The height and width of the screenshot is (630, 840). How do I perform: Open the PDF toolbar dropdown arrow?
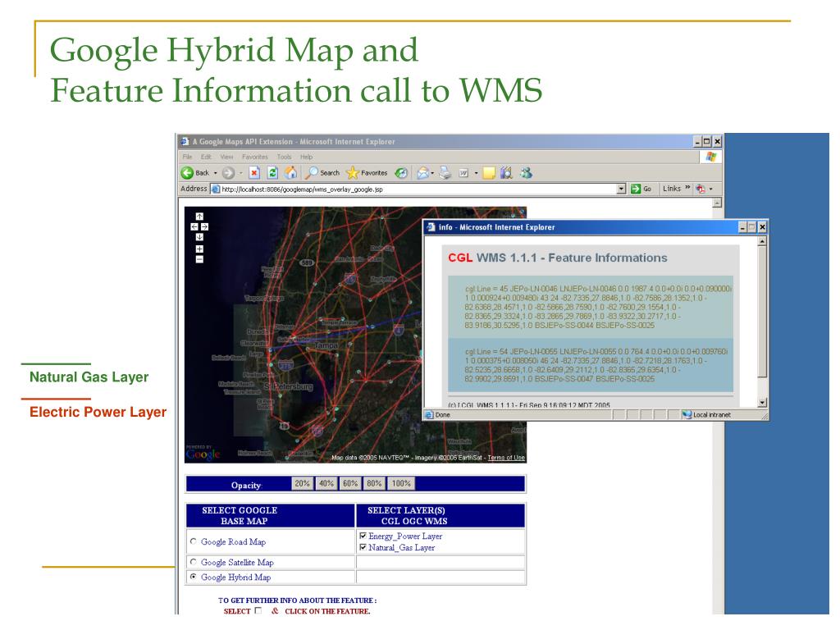pos(711,189)
